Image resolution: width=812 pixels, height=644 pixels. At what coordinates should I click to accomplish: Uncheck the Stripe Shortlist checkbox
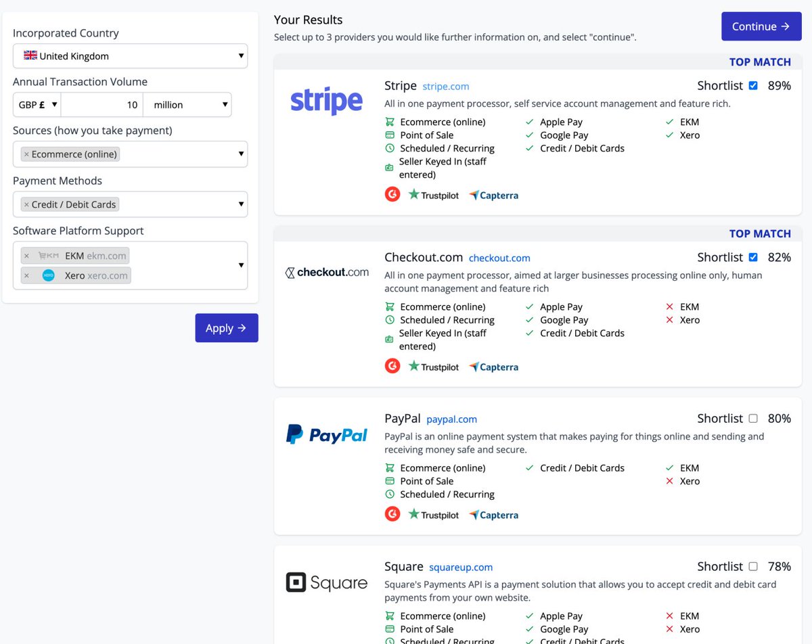coord(753,86)
